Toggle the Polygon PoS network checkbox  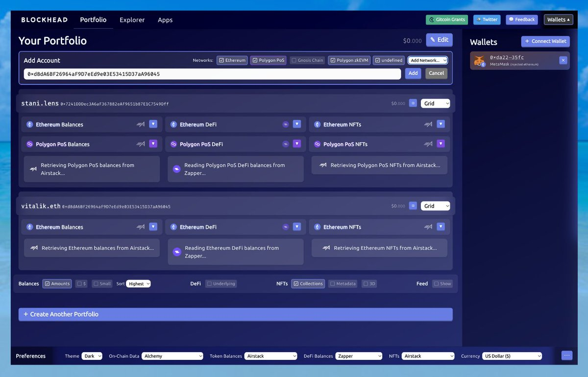[255, 60]
